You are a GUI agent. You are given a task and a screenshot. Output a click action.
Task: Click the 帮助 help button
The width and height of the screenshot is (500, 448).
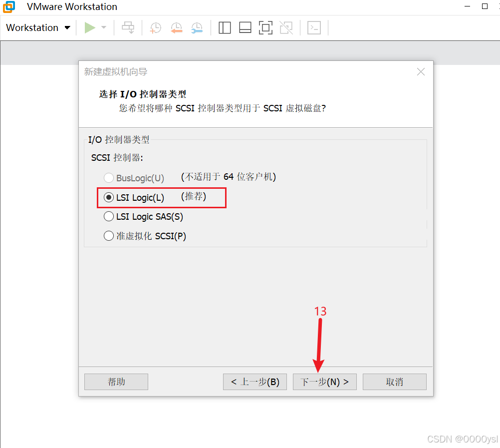[x=116, y=382]
